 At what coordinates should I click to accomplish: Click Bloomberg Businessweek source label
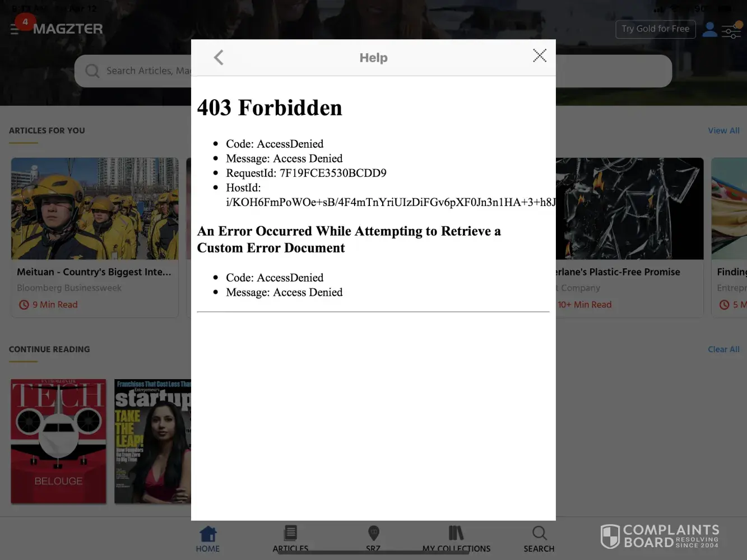pos(69,288)
